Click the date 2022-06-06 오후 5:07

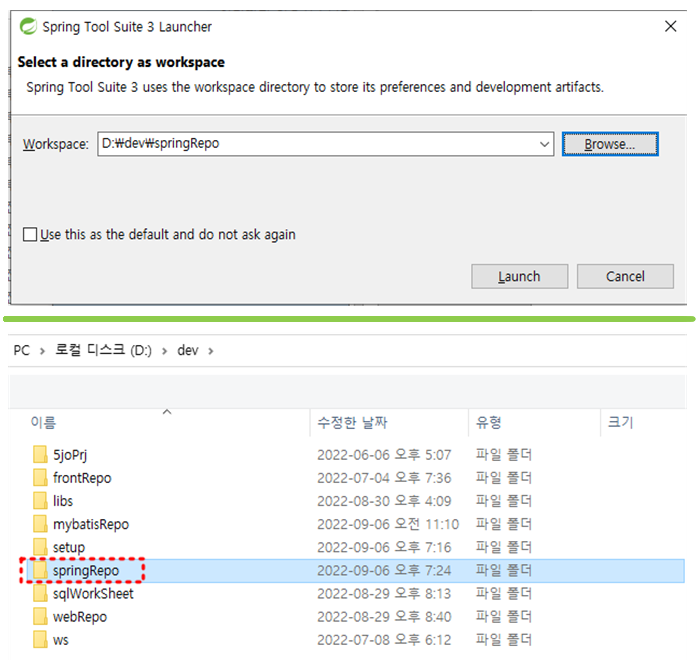tap(384, 455)
